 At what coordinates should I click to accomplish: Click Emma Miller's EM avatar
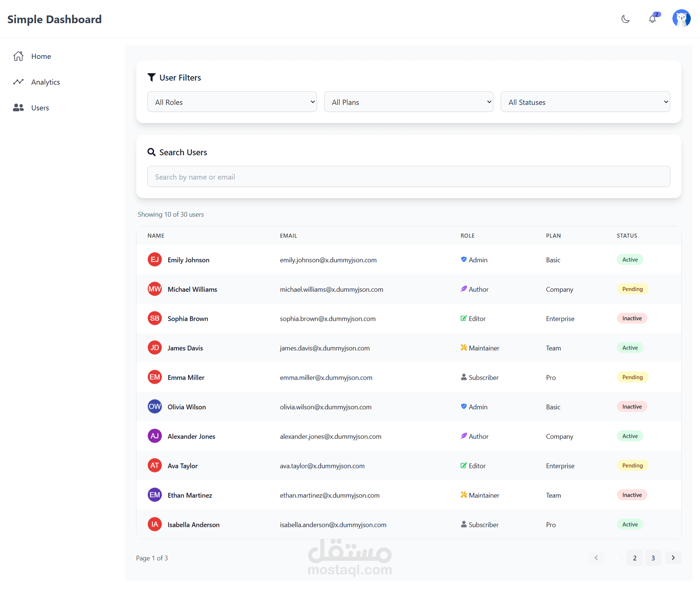tap(155, 377)
